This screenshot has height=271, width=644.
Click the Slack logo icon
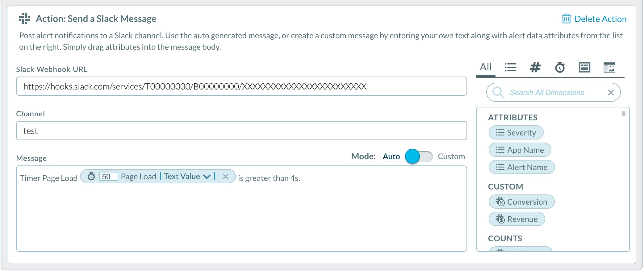[24, 19]
